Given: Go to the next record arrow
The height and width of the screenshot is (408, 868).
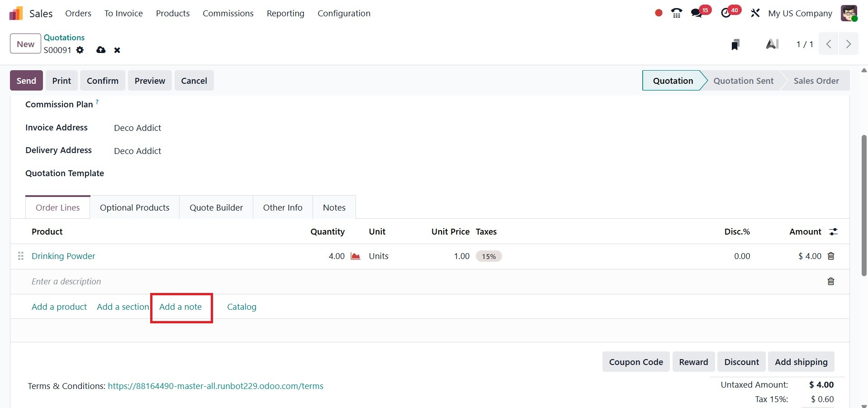Looking at the screenshot, I should [848, 44].
